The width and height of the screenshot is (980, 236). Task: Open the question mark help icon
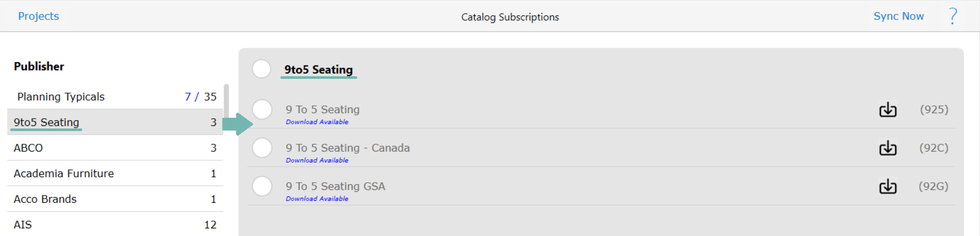[953, 16]
